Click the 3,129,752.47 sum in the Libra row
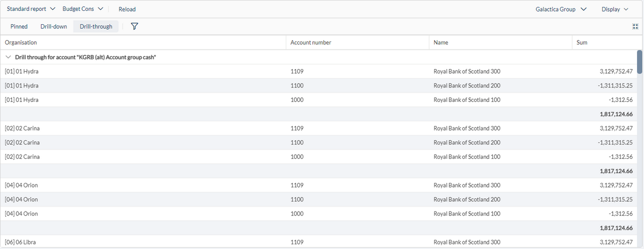Image resolution: width=644 pixels, height=249 pixels. point(616,242)
